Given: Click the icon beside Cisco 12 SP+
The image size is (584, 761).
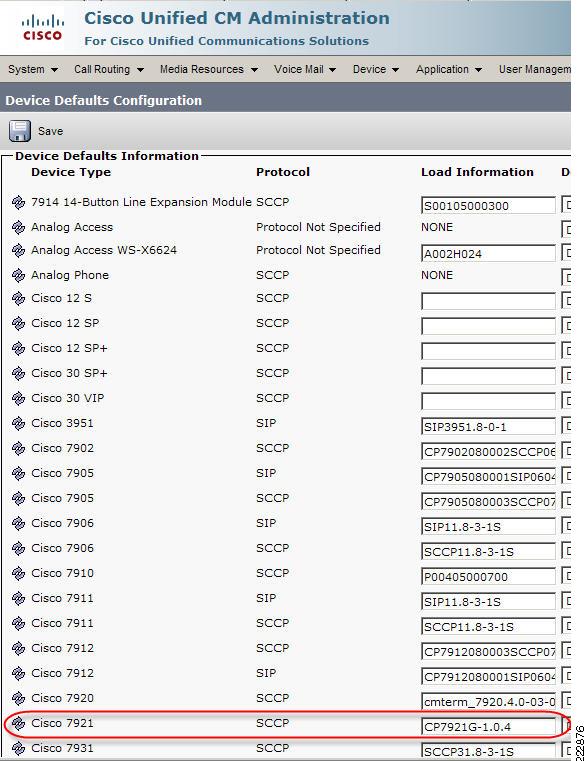Looking at the screenshot, I should click(x=18, y=348).
